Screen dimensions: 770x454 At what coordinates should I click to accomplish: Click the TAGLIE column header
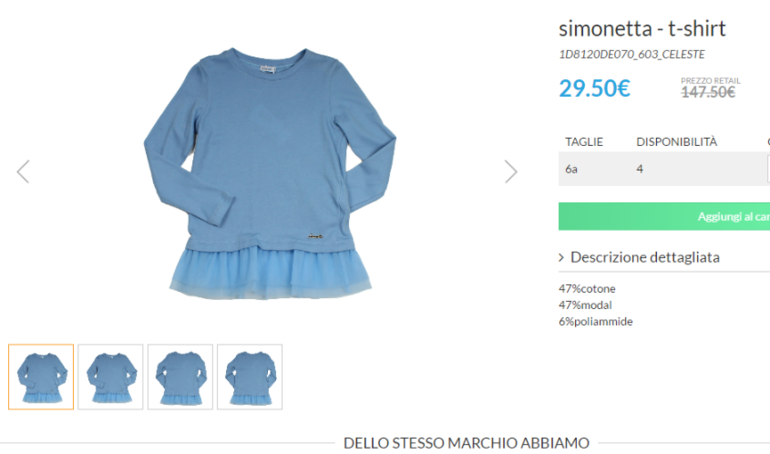point(584,142)
